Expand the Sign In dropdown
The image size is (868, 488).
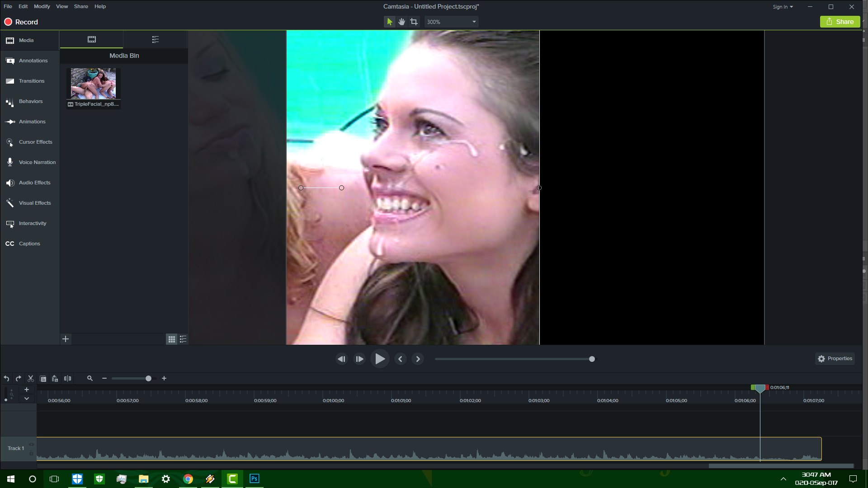783,7
